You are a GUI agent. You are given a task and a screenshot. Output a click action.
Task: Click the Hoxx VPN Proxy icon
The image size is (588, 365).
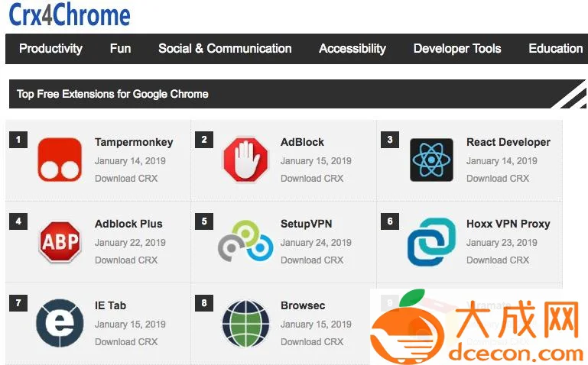click(x=431, y=241)
